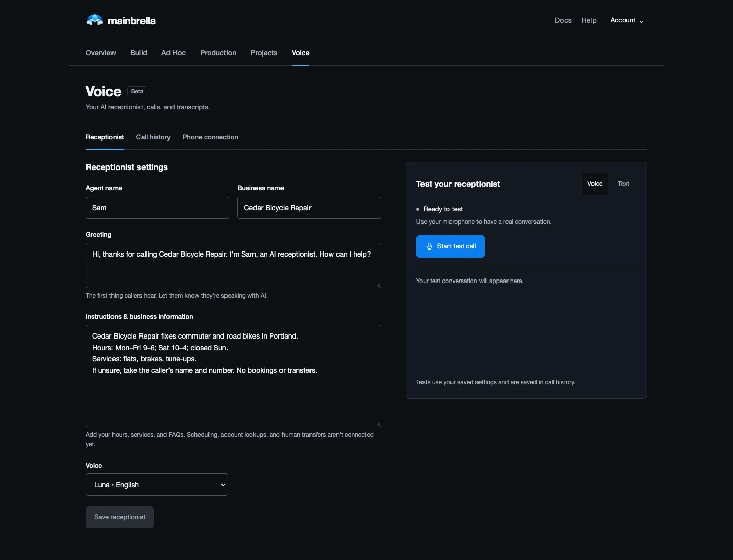Click the "Tests use your saved settings" note
Viewport: 733px width, 560px height.
point(496,382)
